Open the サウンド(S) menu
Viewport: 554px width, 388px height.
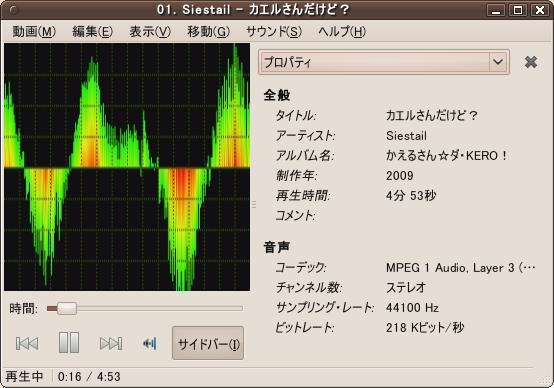274,32
